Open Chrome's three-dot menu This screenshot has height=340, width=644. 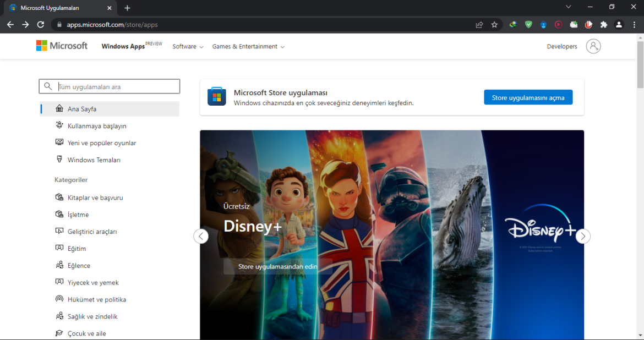(634, 25)
